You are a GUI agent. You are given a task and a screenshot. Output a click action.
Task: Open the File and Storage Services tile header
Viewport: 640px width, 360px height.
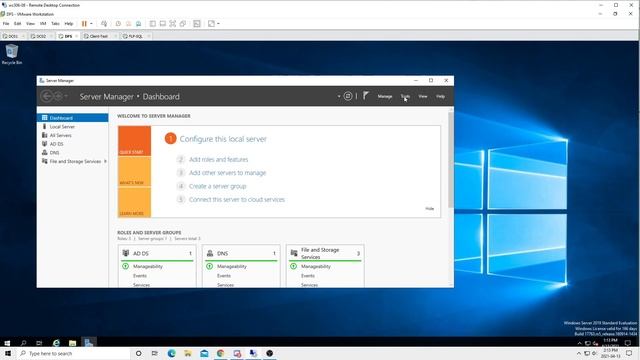[325, 253]
